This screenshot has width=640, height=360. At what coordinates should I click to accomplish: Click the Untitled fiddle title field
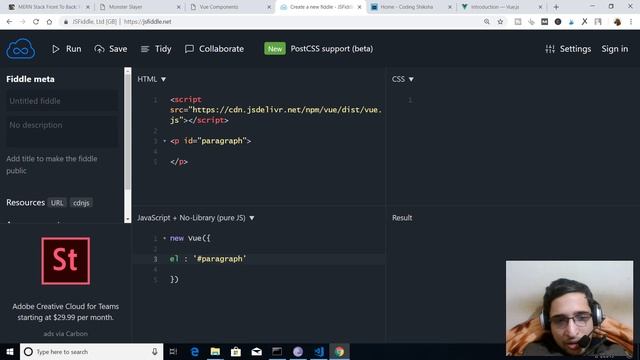[62, 101]
